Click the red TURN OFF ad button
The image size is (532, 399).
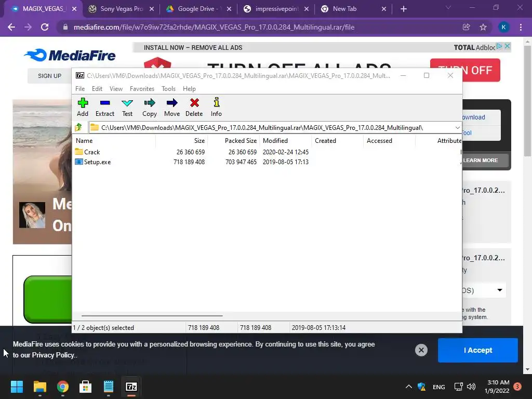465,70
